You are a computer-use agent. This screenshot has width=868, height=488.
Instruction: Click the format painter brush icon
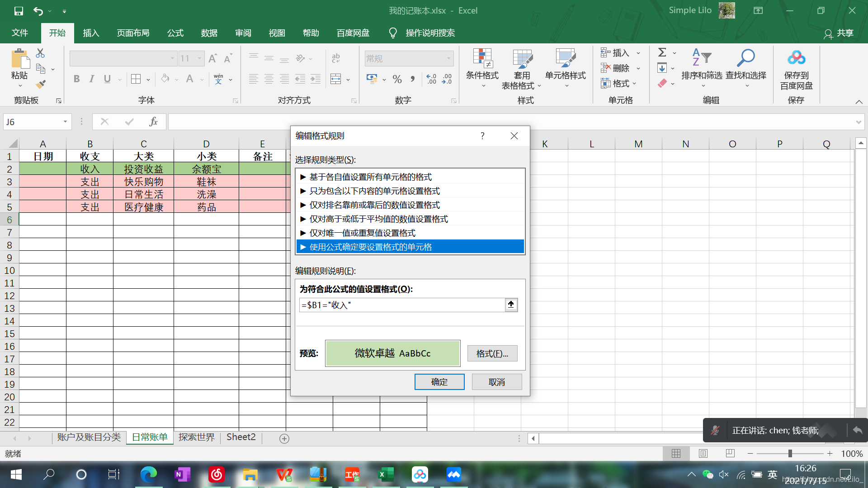click(x=41, y=84)
